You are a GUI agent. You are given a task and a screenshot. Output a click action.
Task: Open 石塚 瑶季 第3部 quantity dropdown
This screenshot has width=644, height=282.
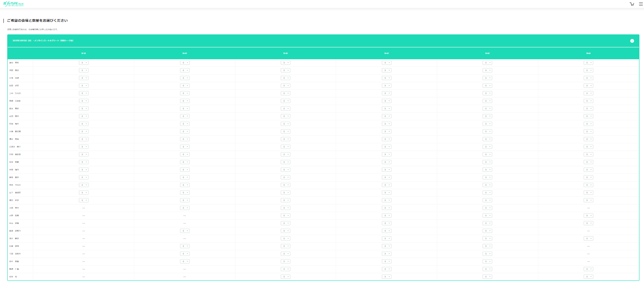coord(285,124)
